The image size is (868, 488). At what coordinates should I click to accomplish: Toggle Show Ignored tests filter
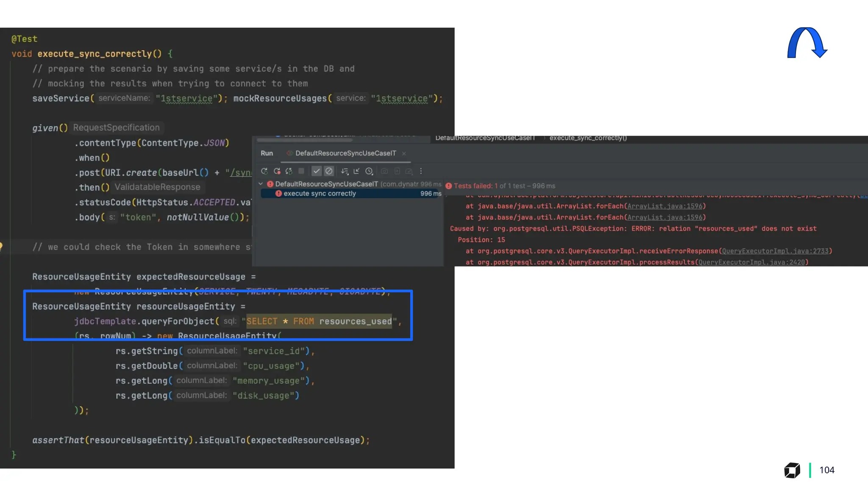tap(329, 171)
